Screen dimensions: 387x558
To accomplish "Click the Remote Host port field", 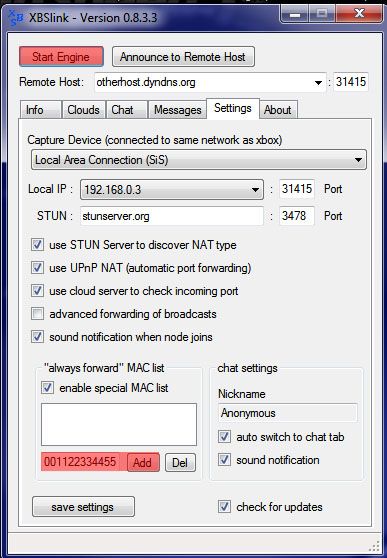I will [x=351, y=82].
